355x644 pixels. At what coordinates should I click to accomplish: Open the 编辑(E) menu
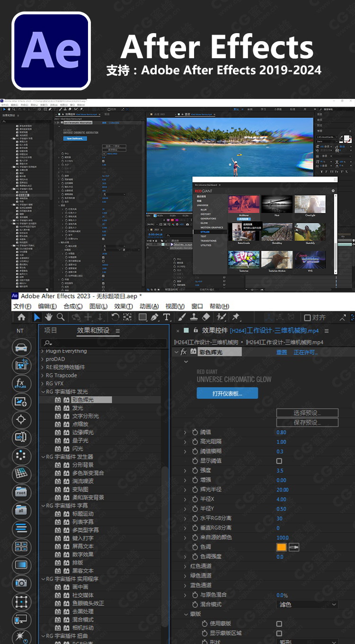coord(47,306)
